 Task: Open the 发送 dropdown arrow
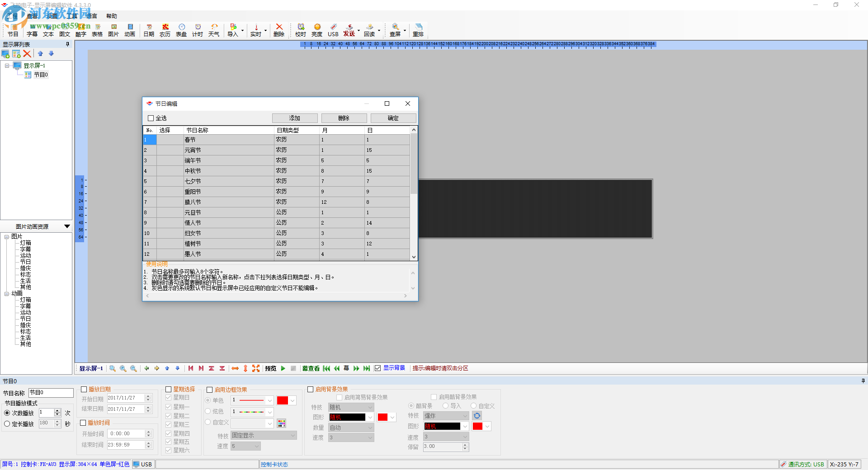(359, 31)
